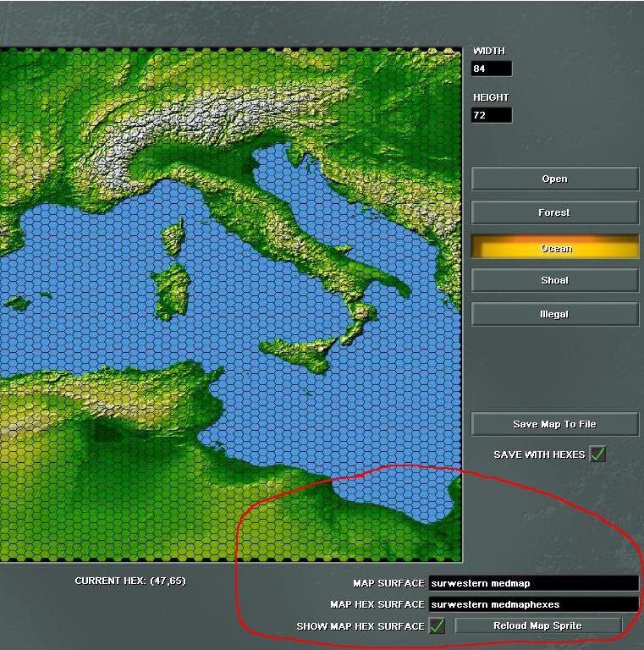
Task: Click the island of Sicily on the map
Action: (302, 353)
